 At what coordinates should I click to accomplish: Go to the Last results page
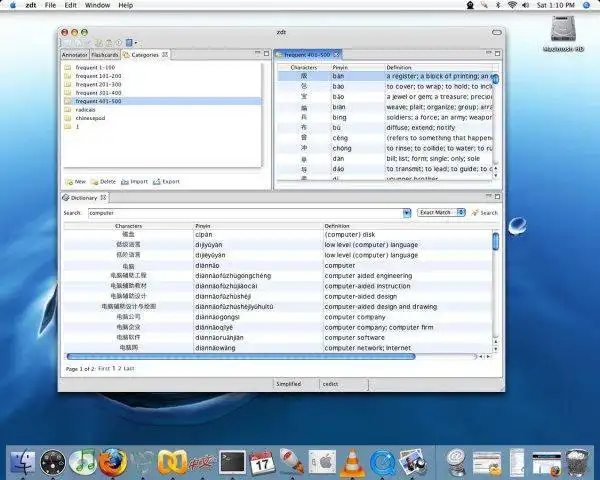tap(127, 369)
